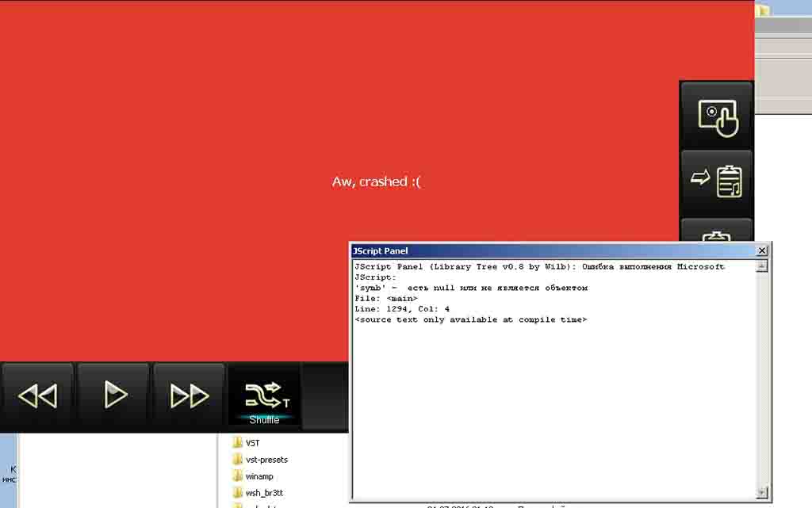Image resolution: width=812 pixels, height=508 pixels.
Task: Click the folder icon in top-right corner
Action: [x=762, y=10]
